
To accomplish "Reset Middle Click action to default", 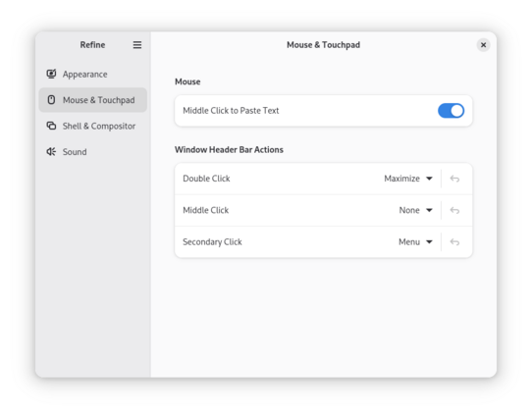I will click(x=454, y=210).
